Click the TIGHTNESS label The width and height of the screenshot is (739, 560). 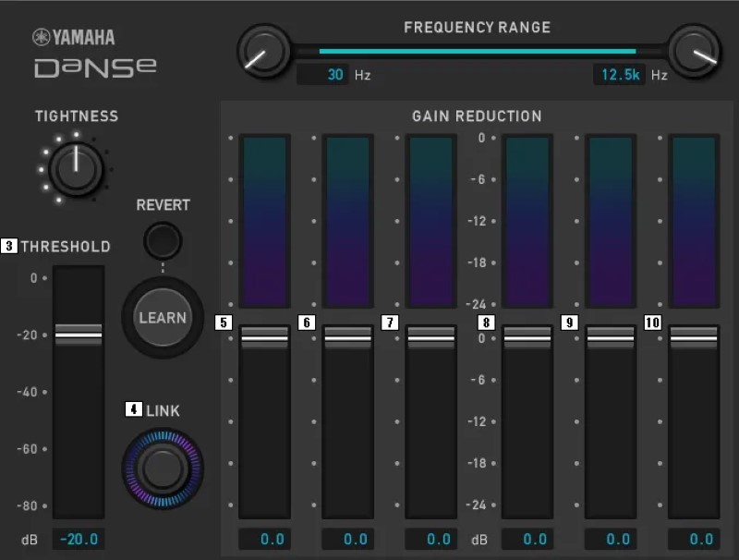click(77, 116)
